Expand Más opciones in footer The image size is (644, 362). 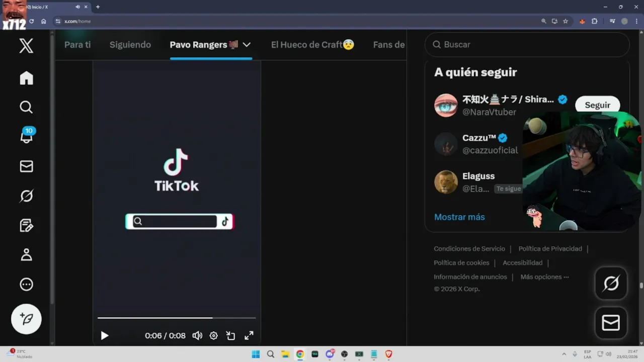pos(544,277)
